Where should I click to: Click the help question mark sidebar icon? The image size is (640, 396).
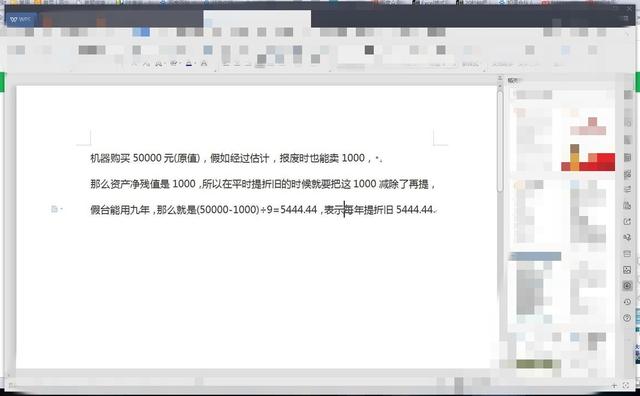(627, 318)
